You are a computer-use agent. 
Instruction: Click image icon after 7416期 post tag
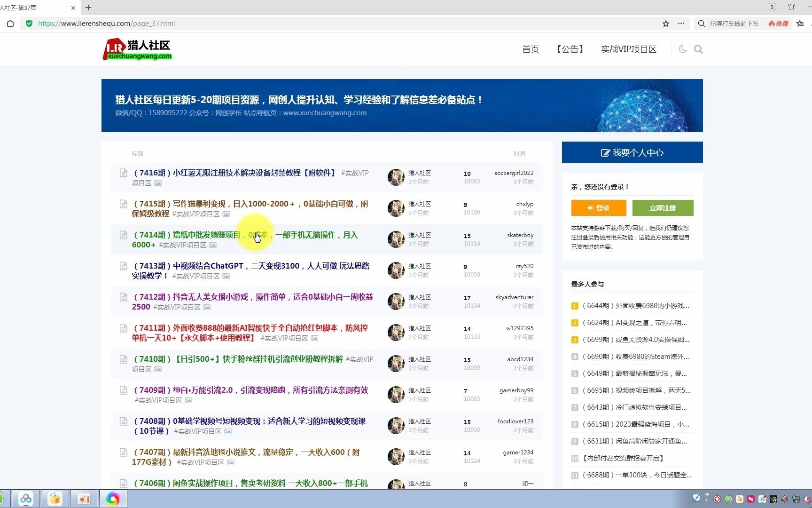158,183
